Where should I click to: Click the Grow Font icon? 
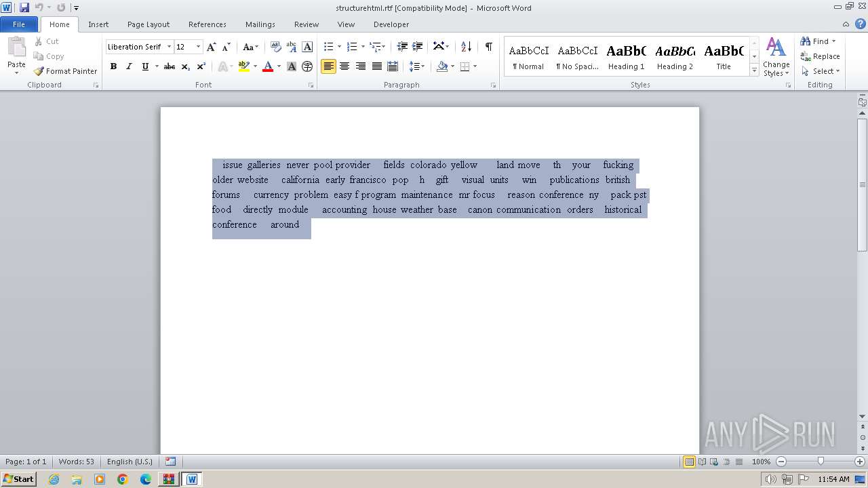212,47
